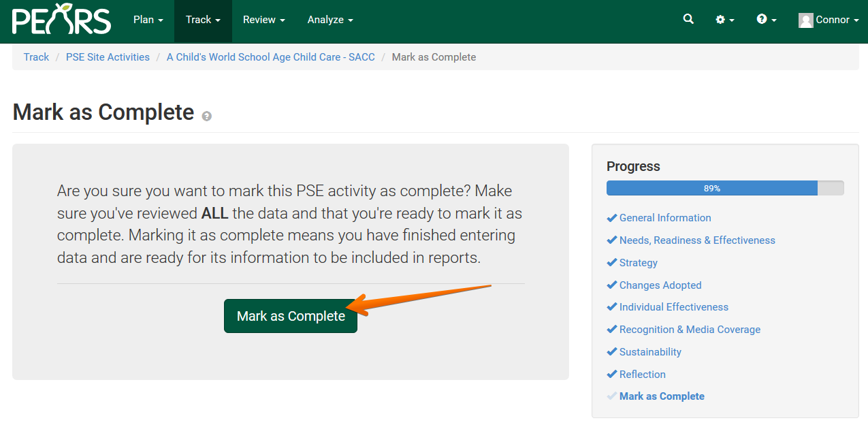Open the search function via magnifier icon
Viewport: 868px width, 427px height.
coord(688,20)
